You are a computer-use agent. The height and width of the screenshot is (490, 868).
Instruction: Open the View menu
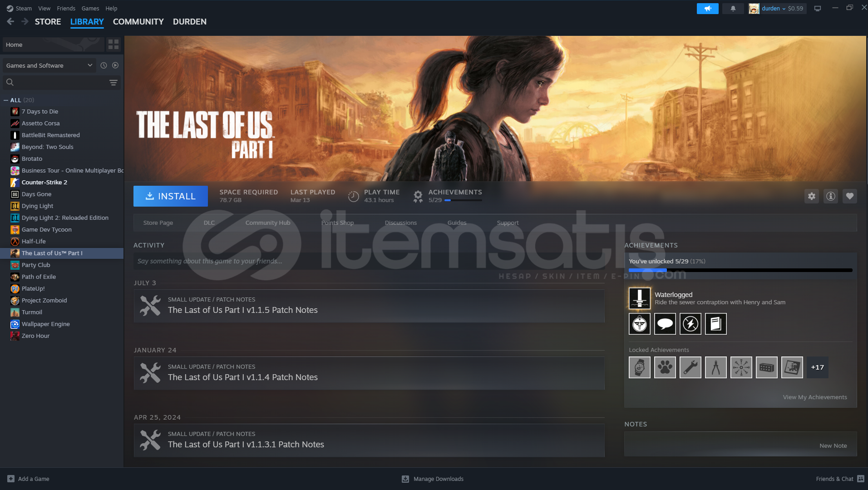44,8
